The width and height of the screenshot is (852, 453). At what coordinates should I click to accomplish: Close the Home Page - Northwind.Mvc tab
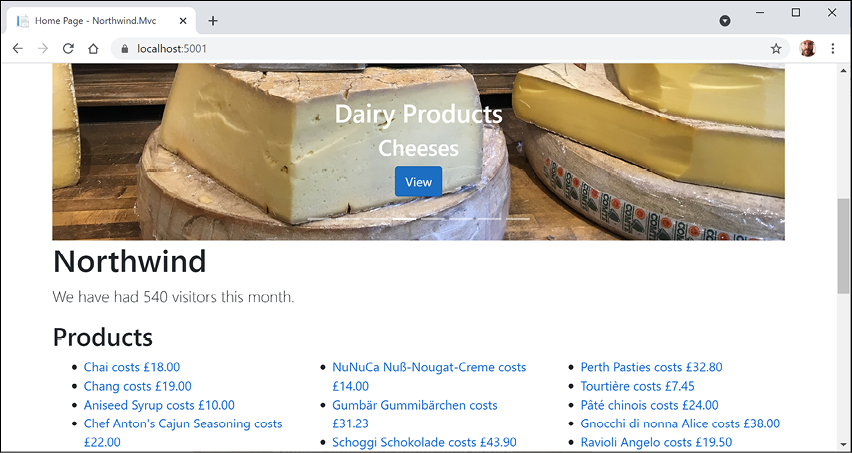tap(183, 21)
